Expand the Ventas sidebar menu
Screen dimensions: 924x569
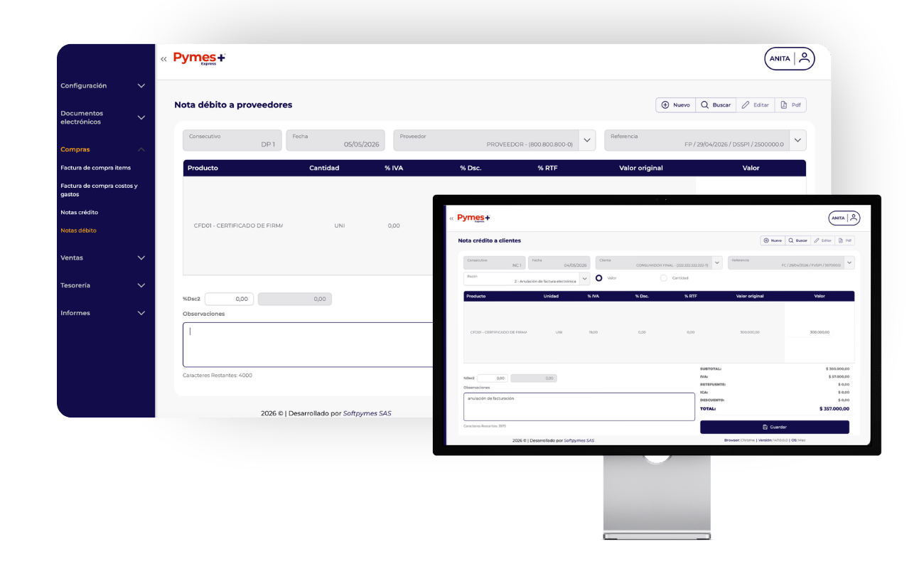[103, 257]
